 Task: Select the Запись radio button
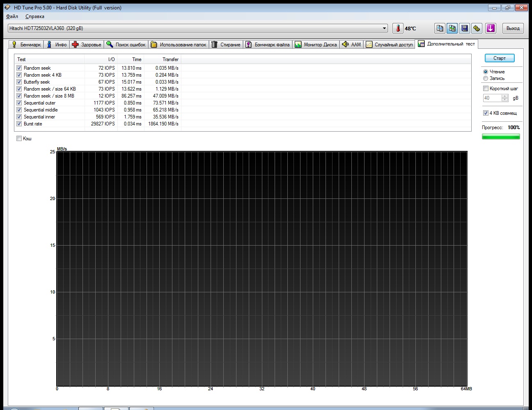pos(486,78)
